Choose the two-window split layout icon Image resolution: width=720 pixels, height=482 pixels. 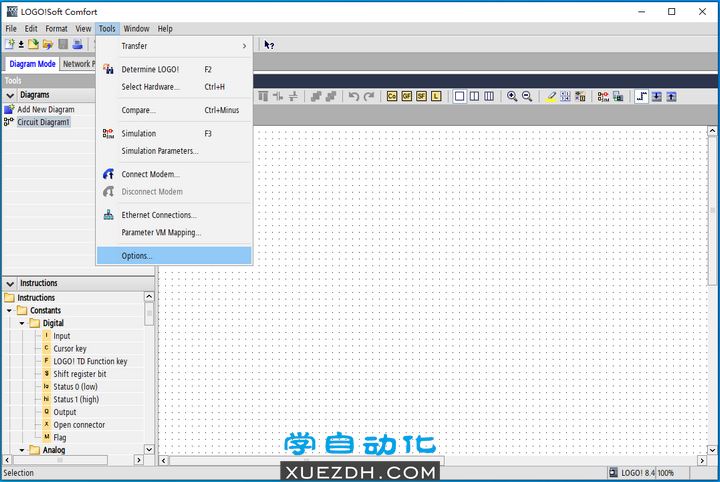(474, 96)
